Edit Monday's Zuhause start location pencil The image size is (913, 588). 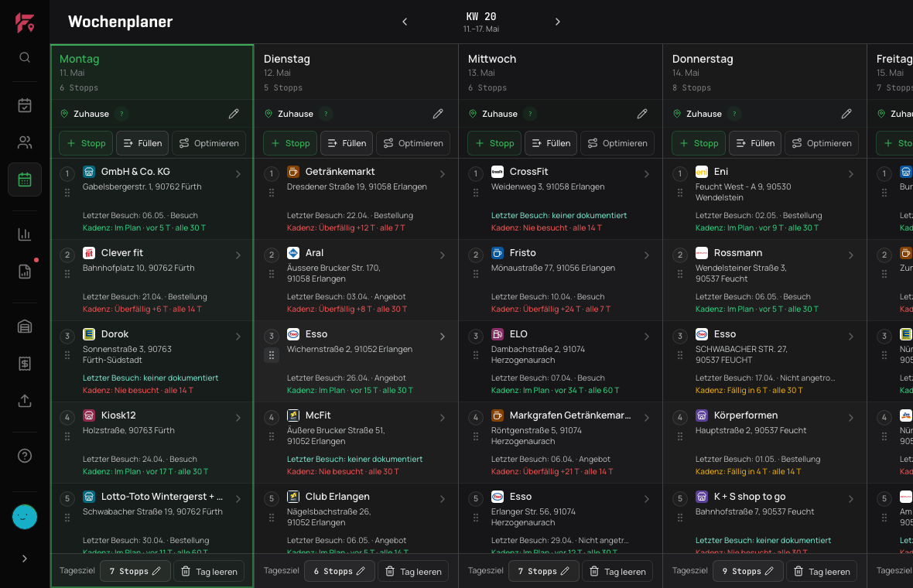click(x=234, y=114)
